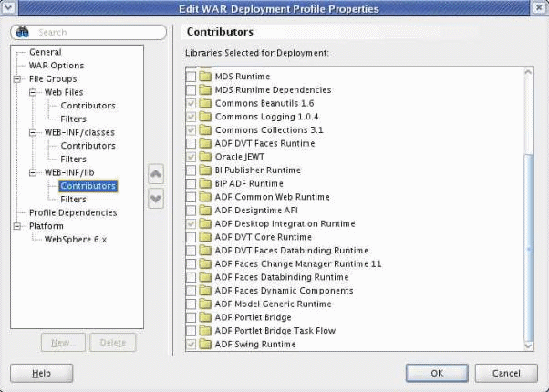Screen dimensions: 549x392
Task: Click the Commons Beanutils 1.6 folder icon
Action: click(205, 103)
